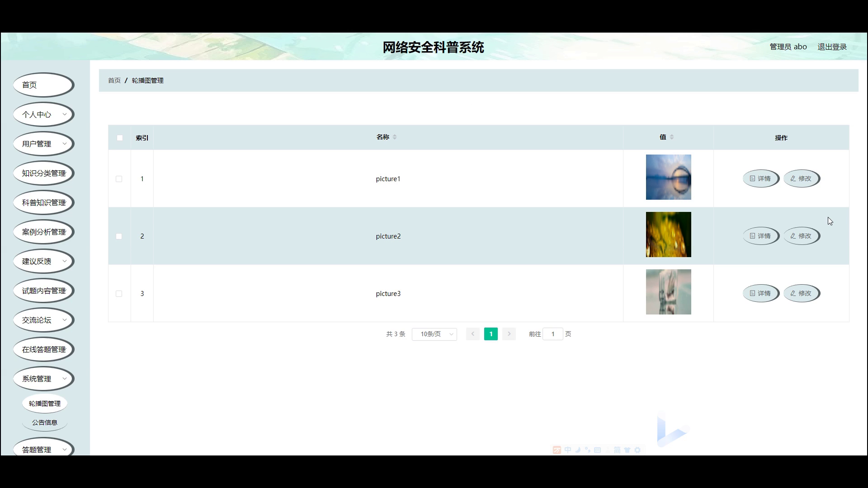The width and height of the screenshot is (868, 488).
Task: View 详情 of picture3
Action: click(761, 293)
